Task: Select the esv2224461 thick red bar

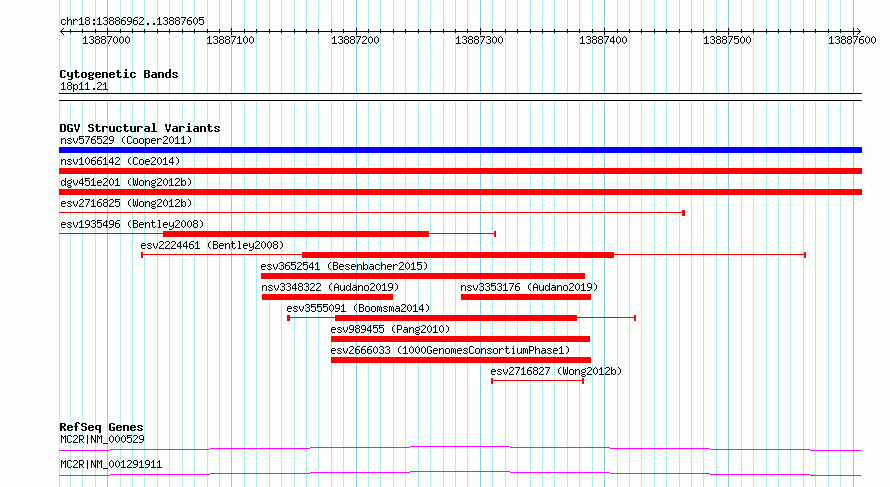Action: coord(458,255)
